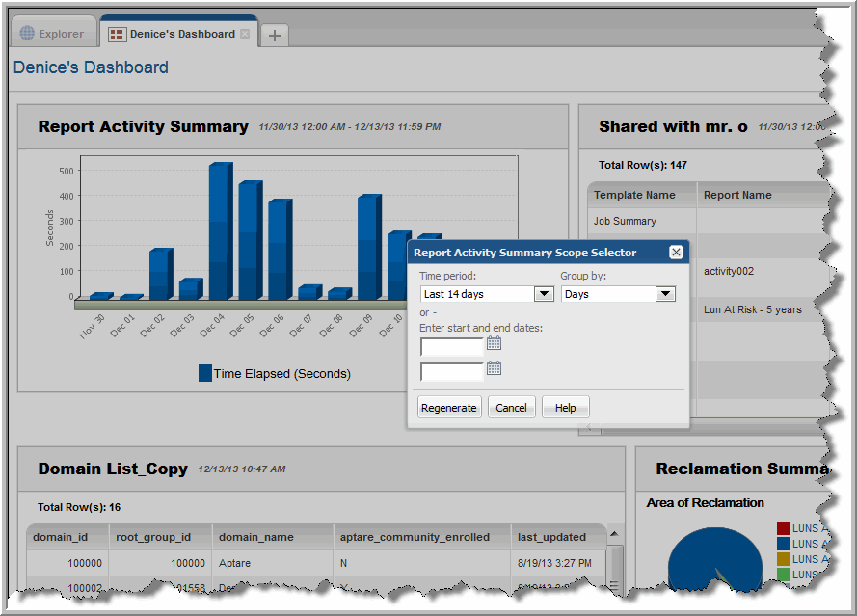Click the dashboard icon on Denice's tab
The image size is (857, 616).
117,35
